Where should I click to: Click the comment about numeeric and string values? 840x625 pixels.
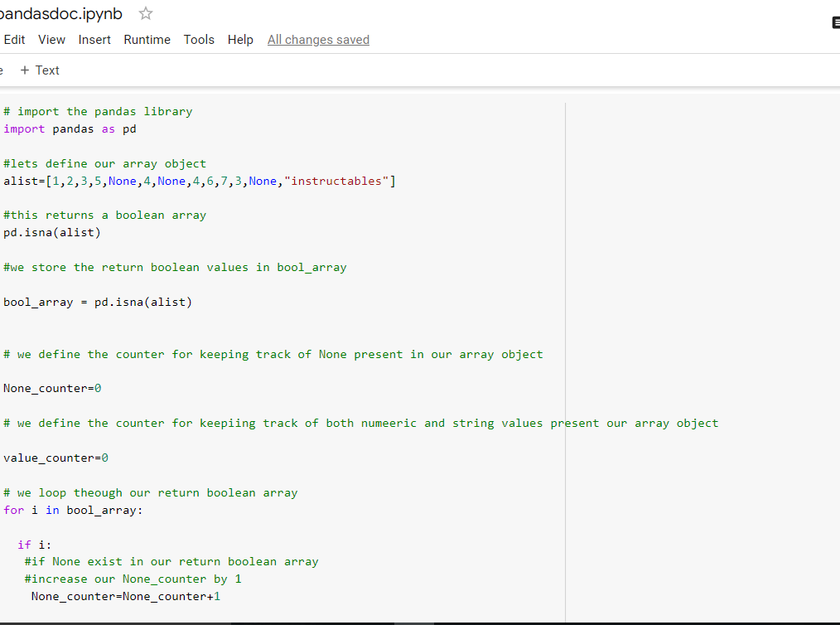coord(360,424)
